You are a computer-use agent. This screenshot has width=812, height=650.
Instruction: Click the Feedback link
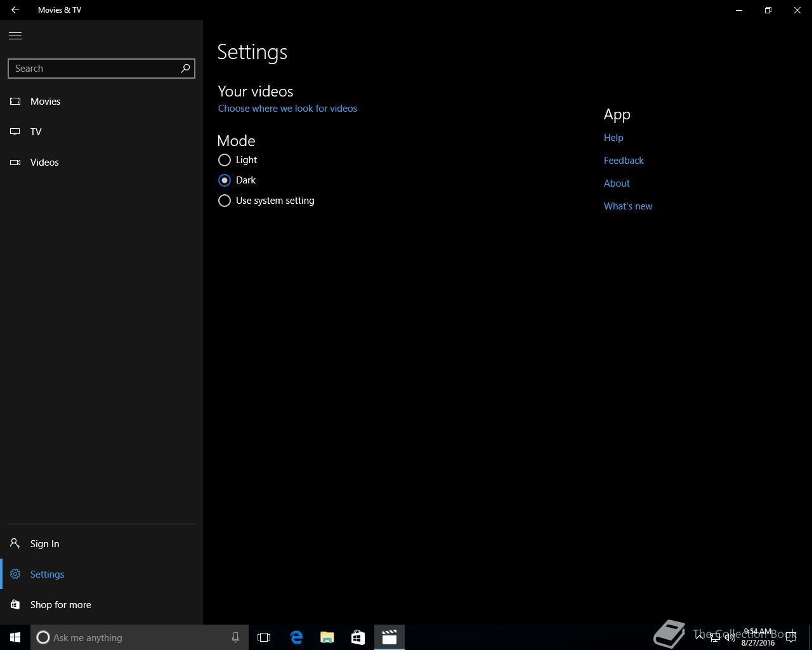pyautogui.click(x=624, y=161)
